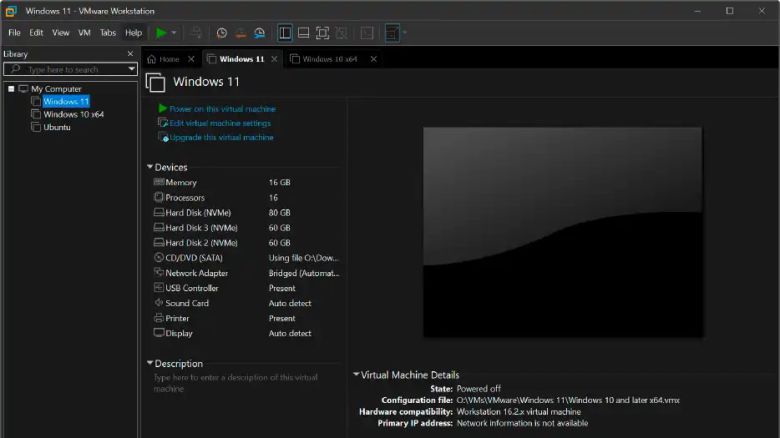Take a snapshot using the clock icon
This screenshot has width=780, height=438.
222,33
